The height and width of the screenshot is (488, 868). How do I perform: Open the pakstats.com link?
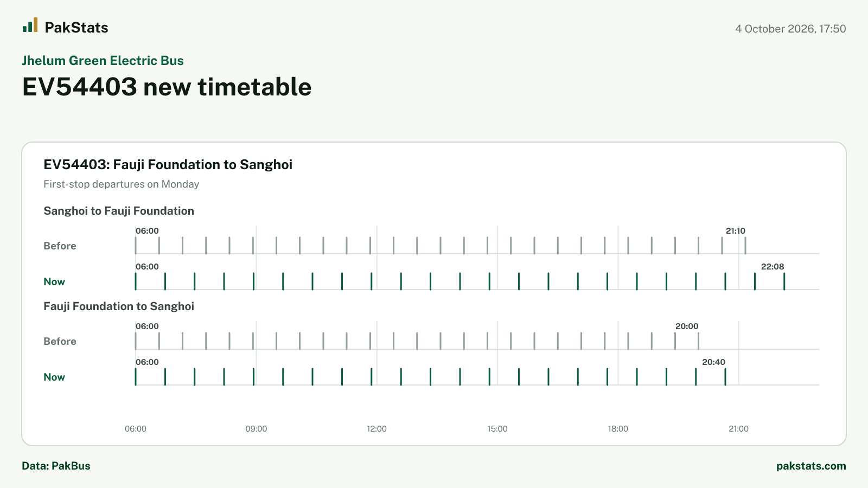811,466
